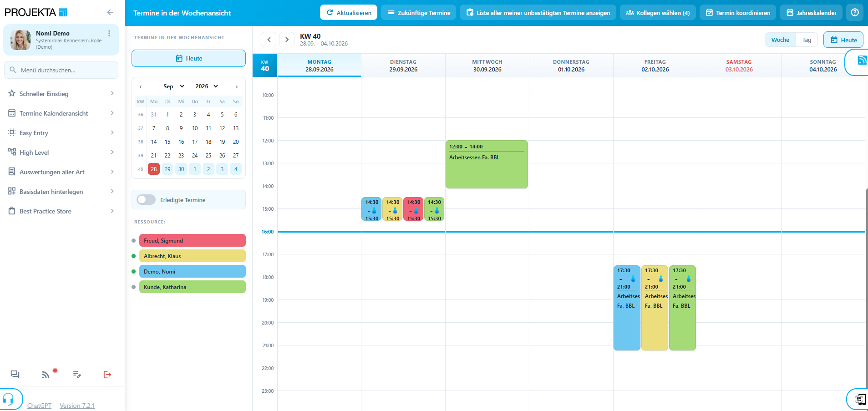The image size is (868, 411).
Task: Expand Termine Kalenderansicht menu
Action: tap(61, 113)
